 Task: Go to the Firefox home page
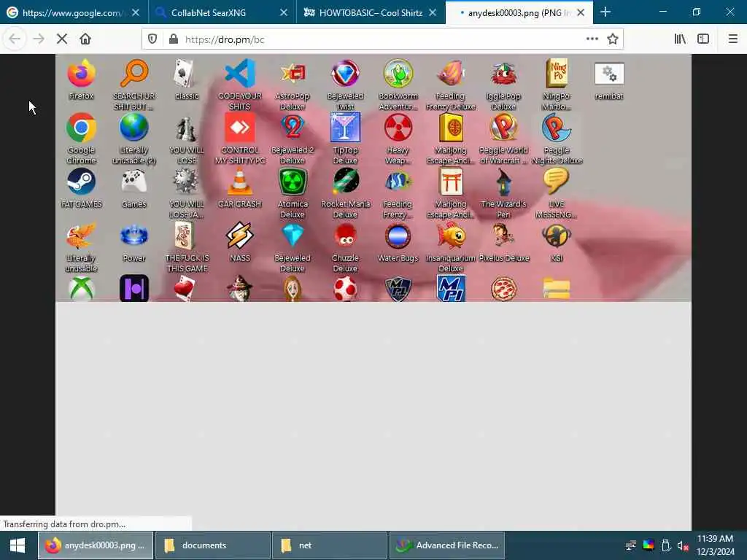click(85, 39)
